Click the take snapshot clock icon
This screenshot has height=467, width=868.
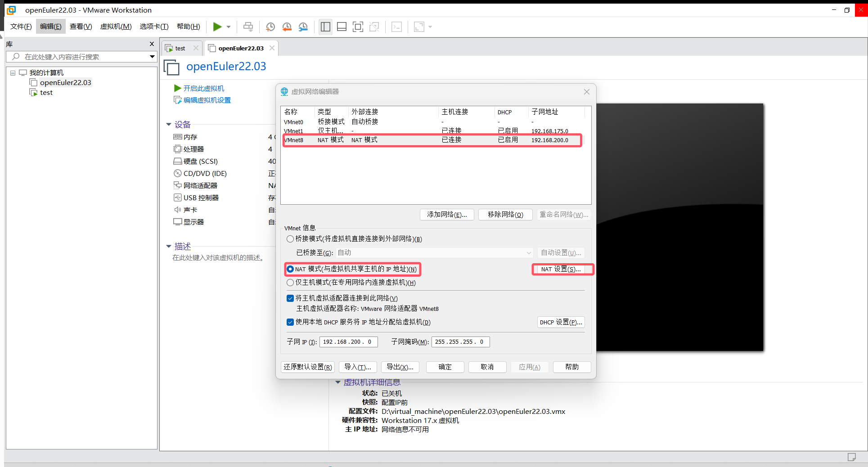coord(270,27)
